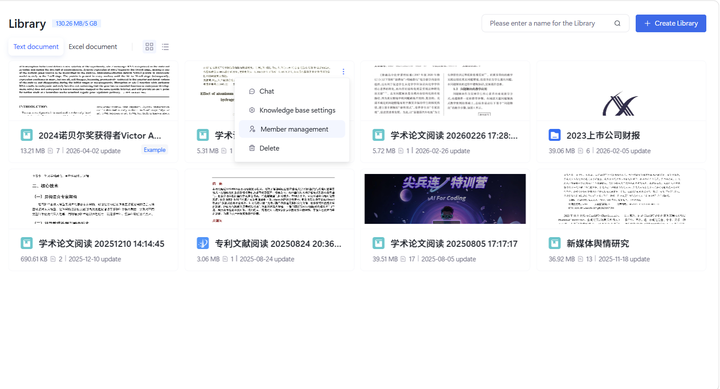Switch to list view layout icon
This screenshot has height=389, width=720.
[165, 47]
